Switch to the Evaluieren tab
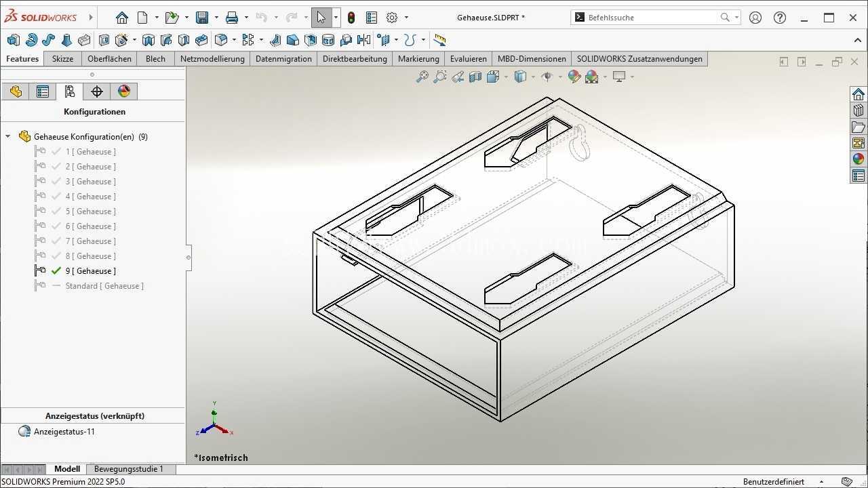 [x=468, y=59]
